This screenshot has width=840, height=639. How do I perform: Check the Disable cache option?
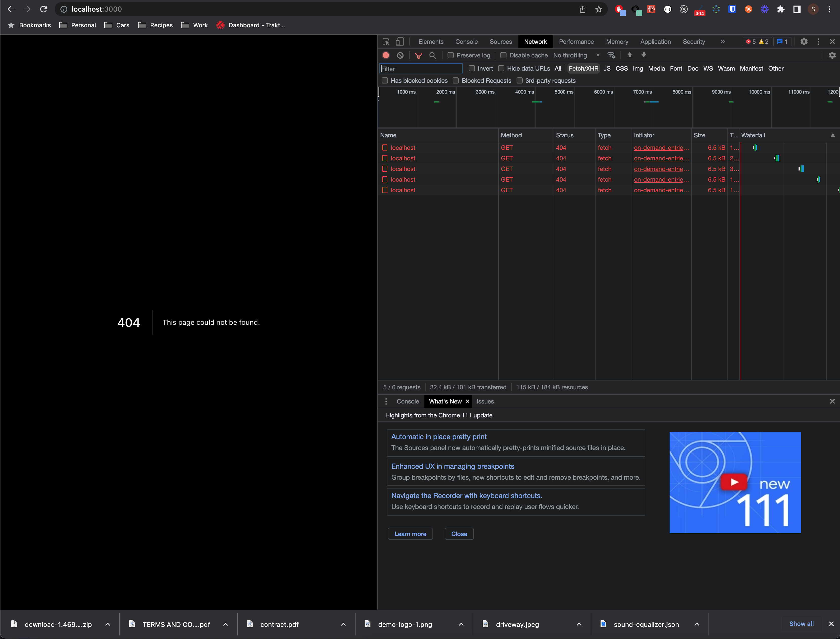coord(503,55)
